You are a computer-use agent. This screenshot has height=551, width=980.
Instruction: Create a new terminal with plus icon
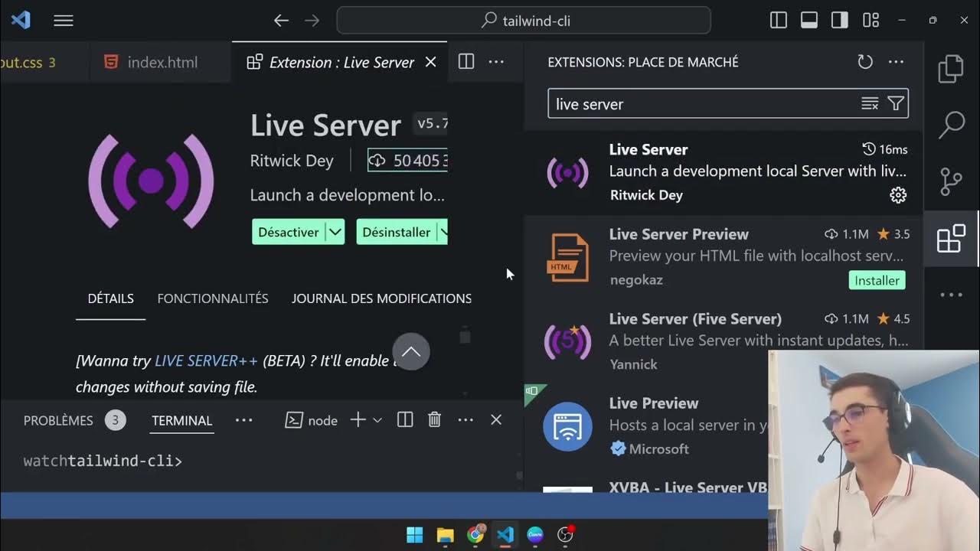click(358, 419)
